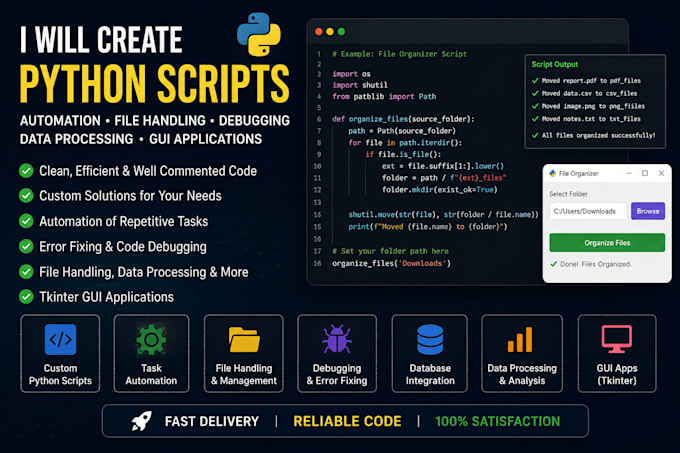Click the Debugging & Error Fixing card label
Viewport: 680px width, 453px height.
pos(337,375)
